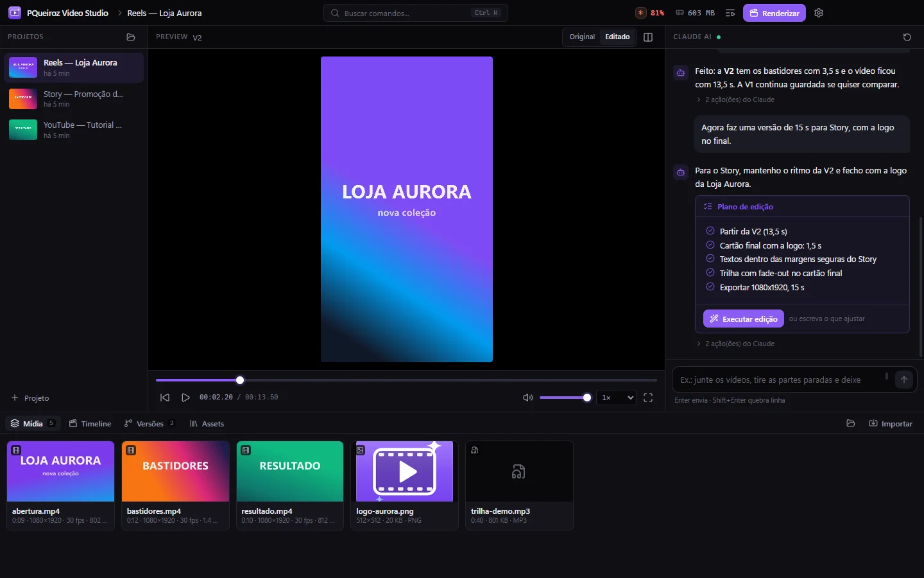Expand the last '2 ação(ões) do Claude' row
The width and height of the screenshot is (924, 578).
click(735, 344)
